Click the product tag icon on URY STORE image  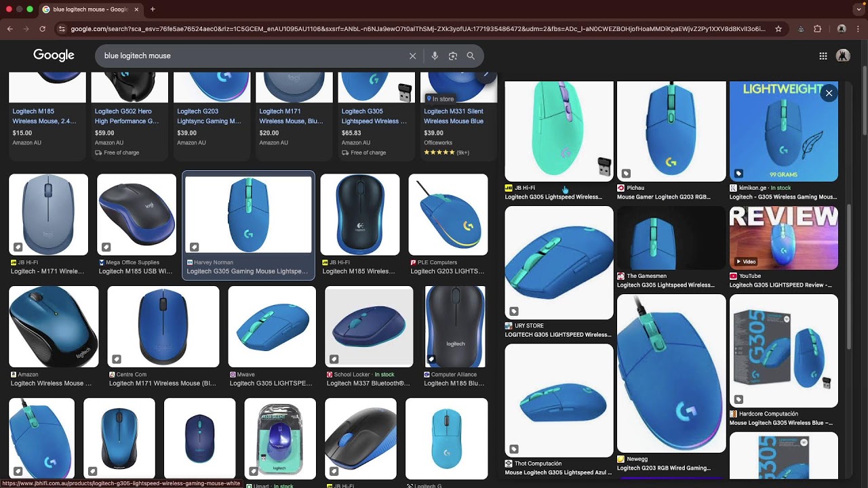pos(513,311)
